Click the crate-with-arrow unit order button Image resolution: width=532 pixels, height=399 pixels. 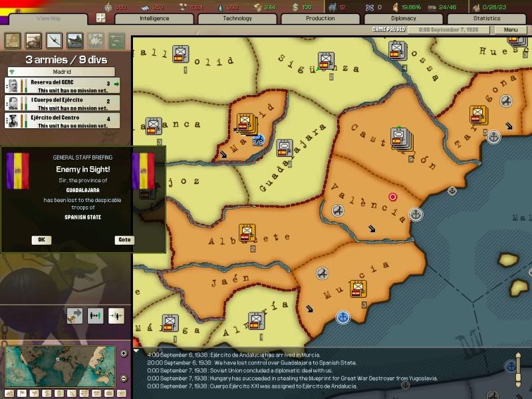(x=74, y=316)
